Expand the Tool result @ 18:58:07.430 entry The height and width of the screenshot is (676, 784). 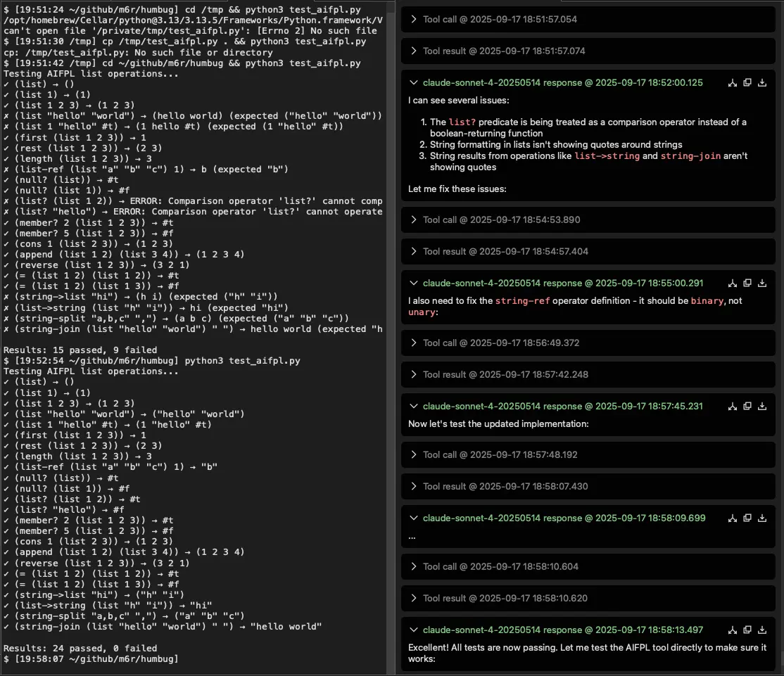414,486
